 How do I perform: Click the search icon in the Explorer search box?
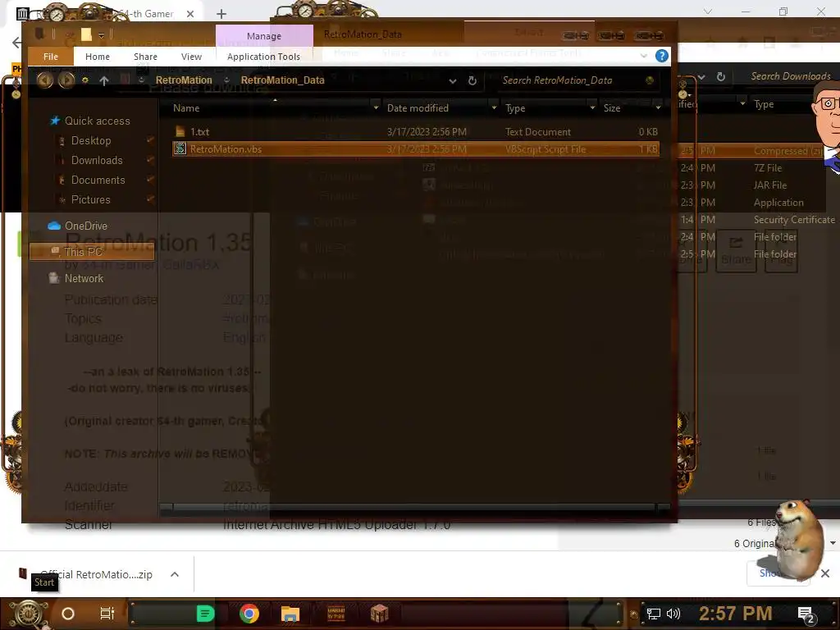[650, 80]
